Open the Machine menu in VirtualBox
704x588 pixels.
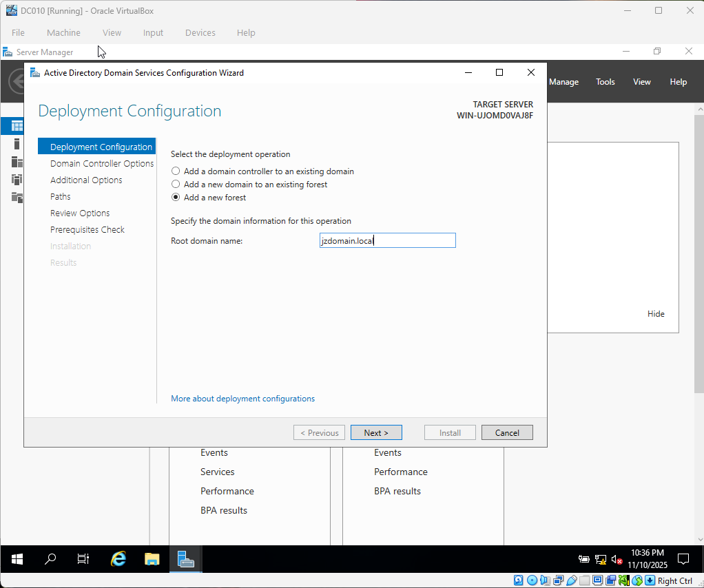click(x=63, y=32)
